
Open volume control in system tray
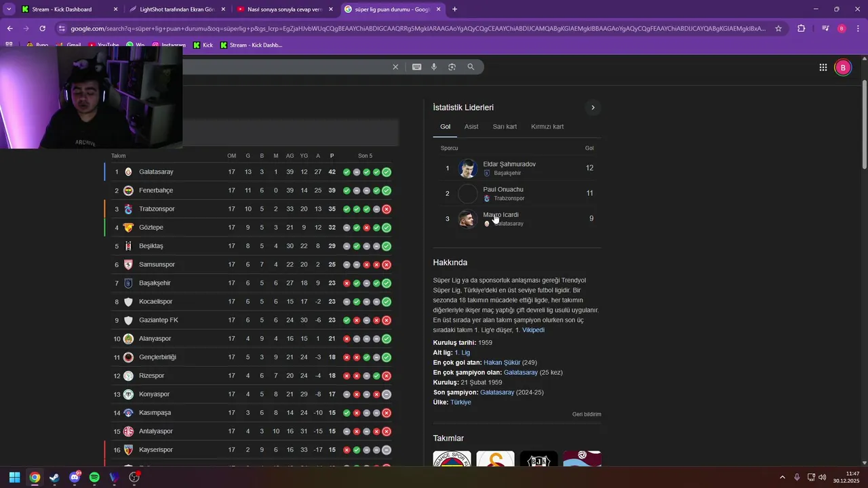(822, 477)
